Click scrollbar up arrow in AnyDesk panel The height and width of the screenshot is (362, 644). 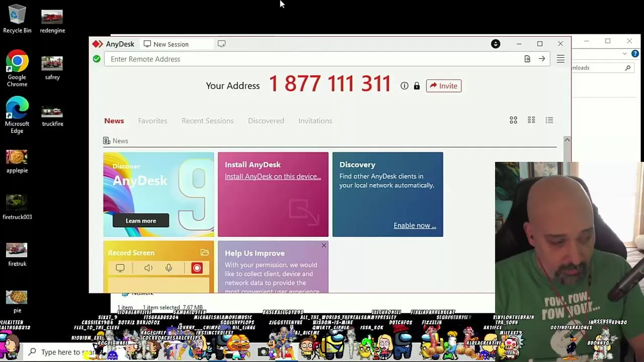click(567, 140)
